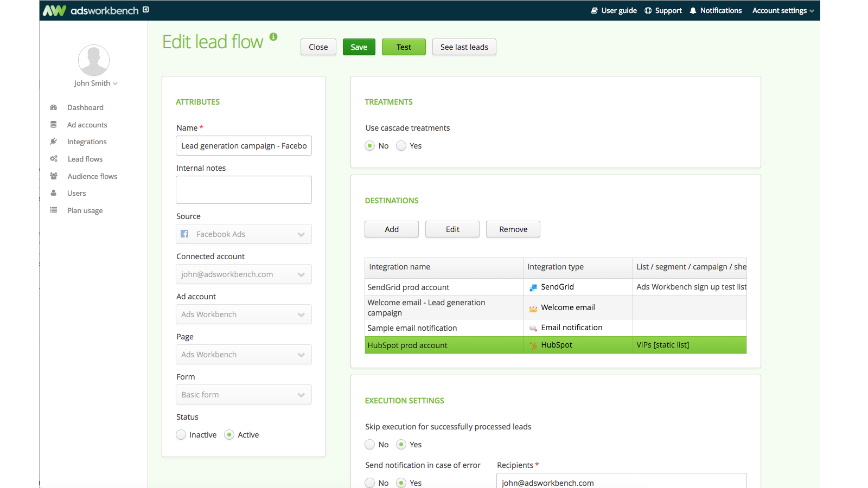
Task: Click the Lead flows gear icon in the sidebar
Action: [54, 158]
